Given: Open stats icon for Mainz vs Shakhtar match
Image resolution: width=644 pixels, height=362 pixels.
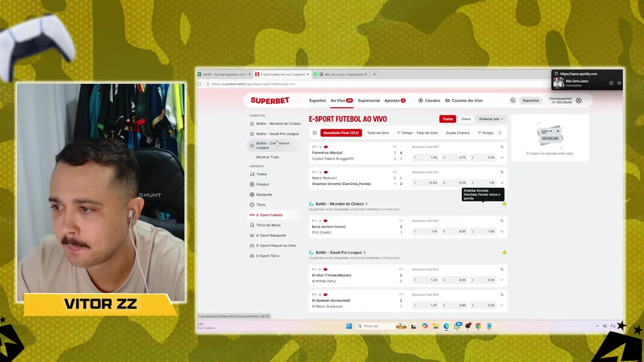Looking at the screenshot, I should pos(502,172).
